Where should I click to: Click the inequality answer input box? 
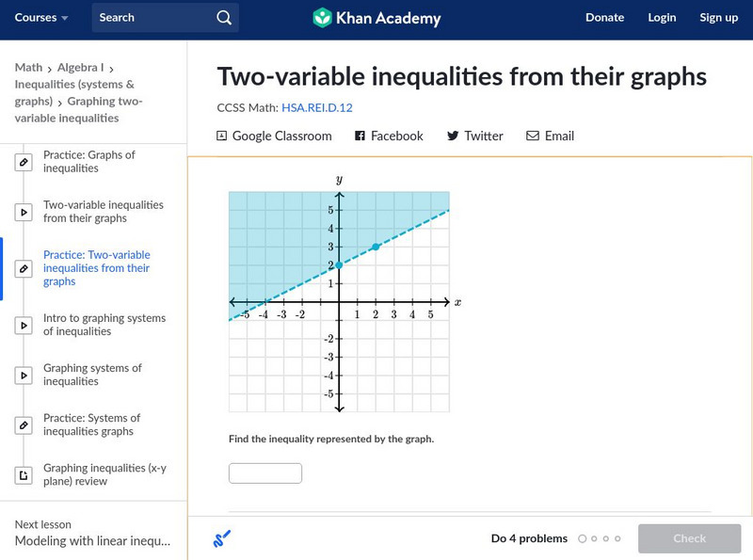pyautogui.click(x=265, y=473)
